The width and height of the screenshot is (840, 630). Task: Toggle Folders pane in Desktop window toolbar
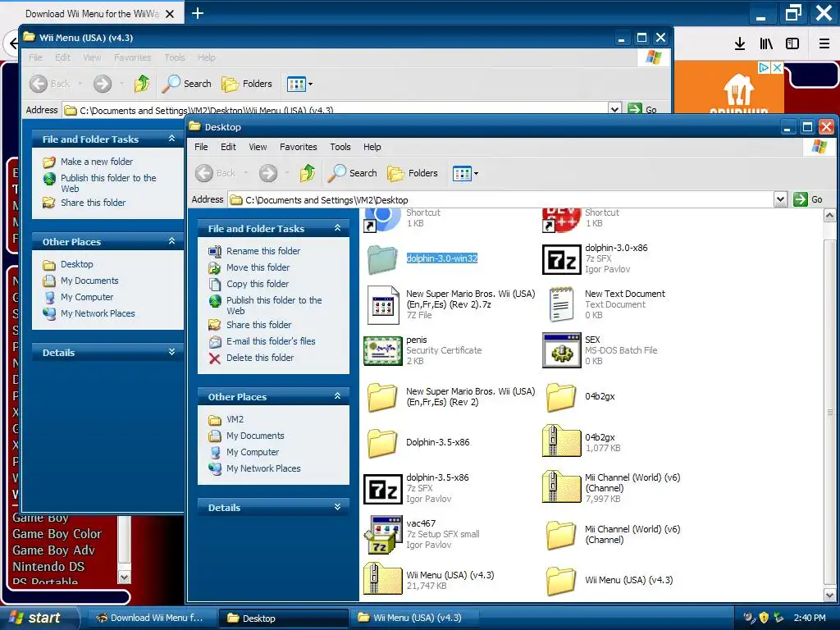pos(413,173)
